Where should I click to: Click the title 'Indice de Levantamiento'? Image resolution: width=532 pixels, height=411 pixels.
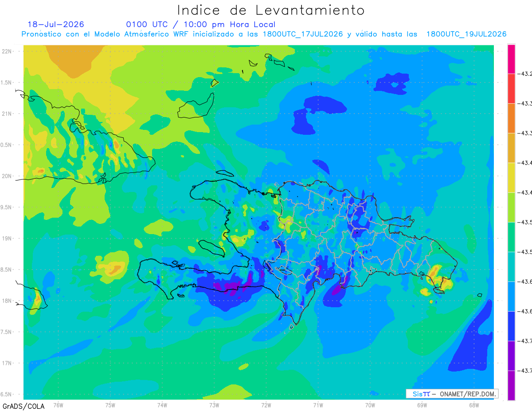tap(271, 10)
